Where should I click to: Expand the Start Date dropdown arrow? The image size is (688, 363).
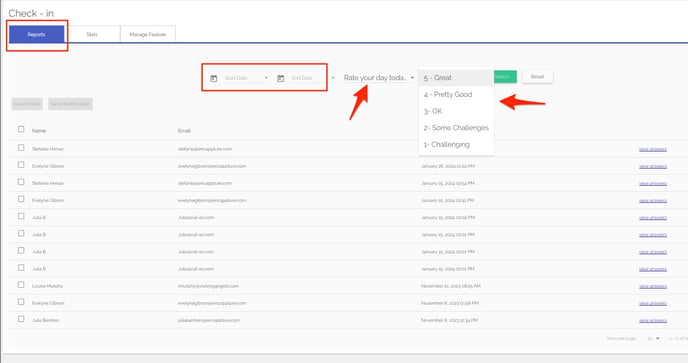(x=266, y=78)
